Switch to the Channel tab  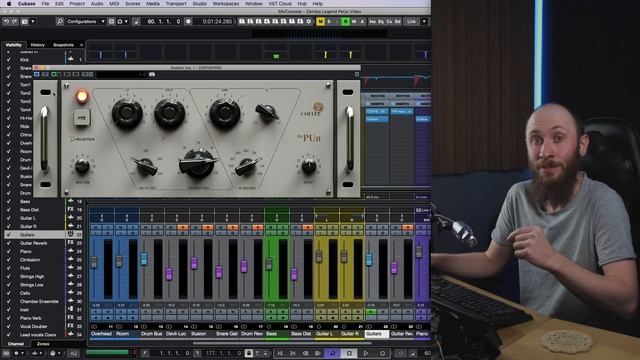[16, 344]
